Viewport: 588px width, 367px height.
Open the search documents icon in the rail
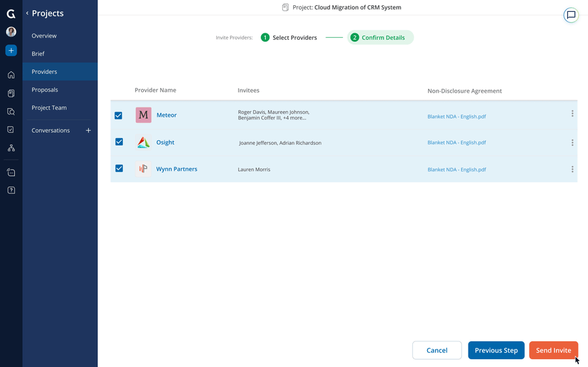[11, 111]
